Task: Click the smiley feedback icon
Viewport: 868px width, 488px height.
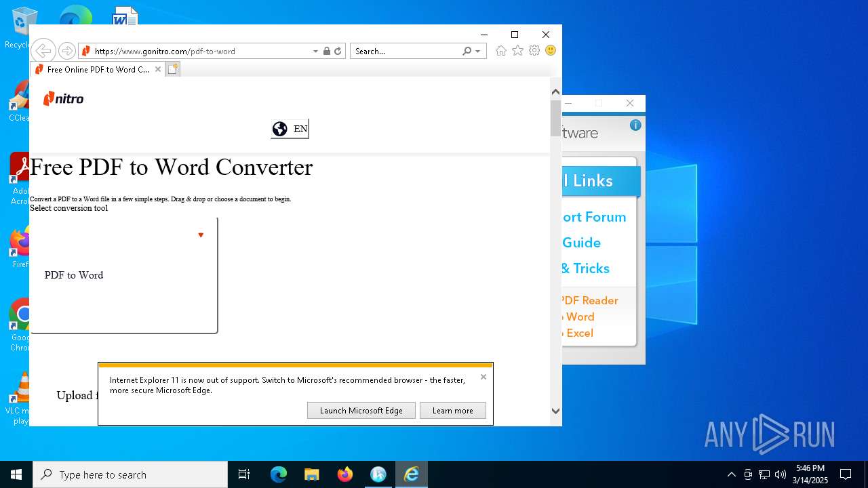Action: pos(551,51)
